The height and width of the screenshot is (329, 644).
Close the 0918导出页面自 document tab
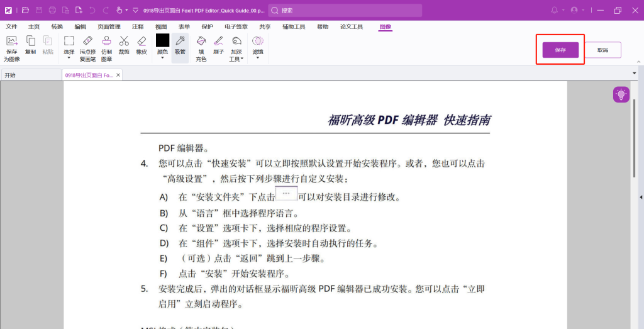(118, 75)
